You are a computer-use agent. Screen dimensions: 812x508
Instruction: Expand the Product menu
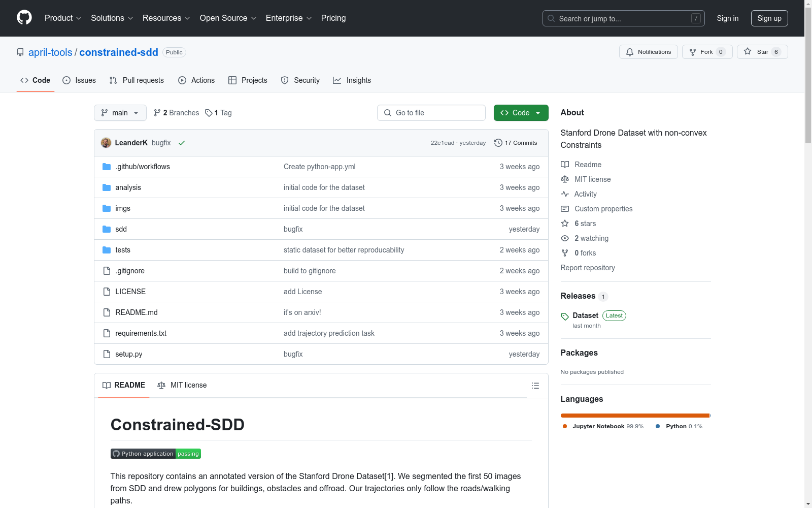[63, 18]
